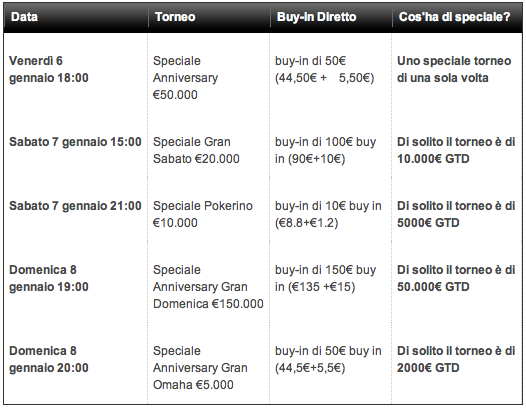This screenshot has width=526, height=409.
Task: Click the buy-in di 10€ cell
Action: click(328, 214)
